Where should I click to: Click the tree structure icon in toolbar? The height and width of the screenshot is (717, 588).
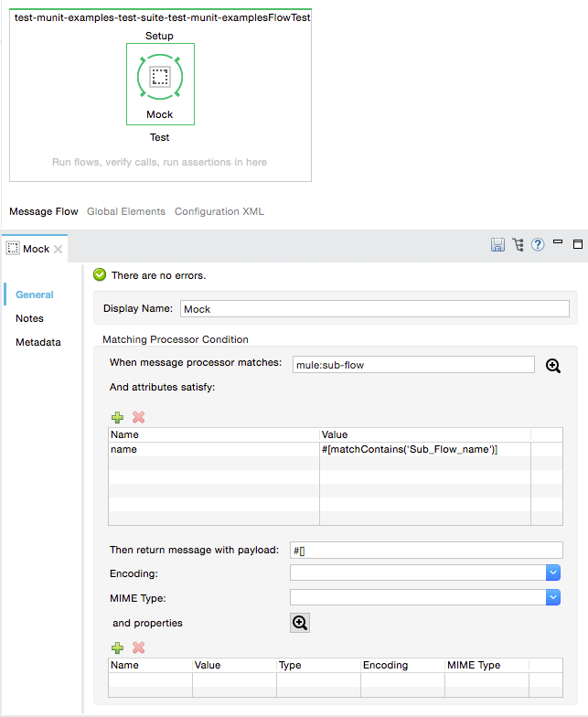[519, 244]
